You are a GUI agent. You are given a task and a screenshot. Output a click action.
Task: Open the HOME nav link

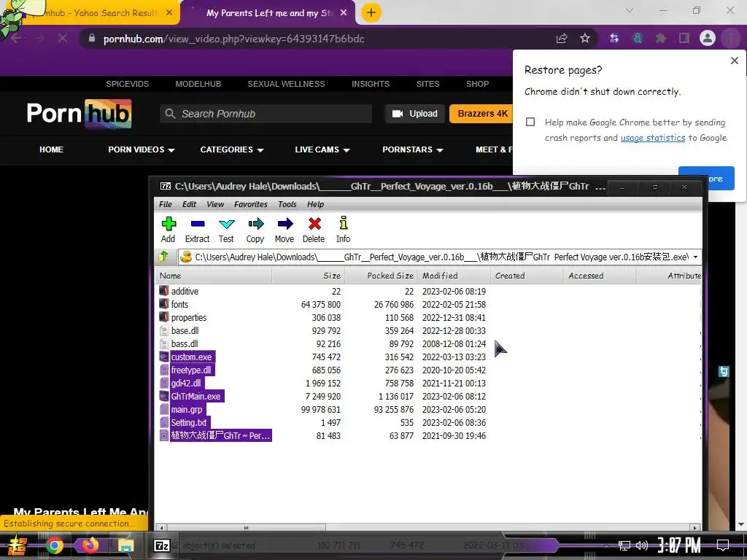pyautogui.click(x=52, y=149)
